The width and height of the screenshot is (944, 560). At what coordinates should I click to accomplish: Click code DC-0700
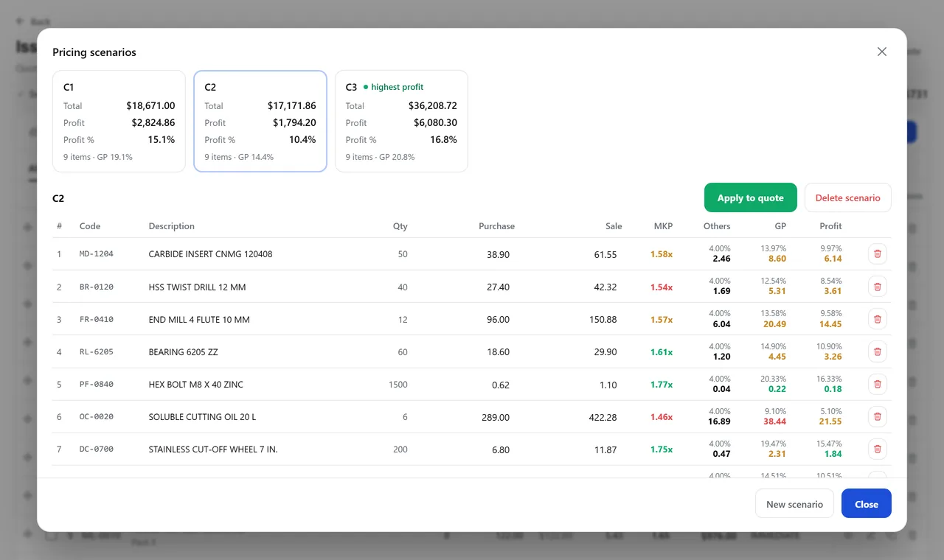tap(97, 449)
